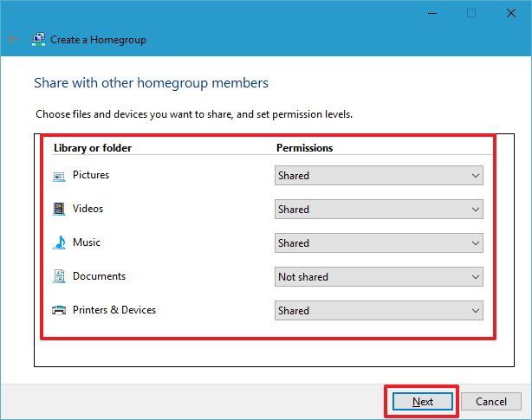Click the Videos filmstrip icon
This screenshot has height=420, width=532.
(x=59, y=209)
